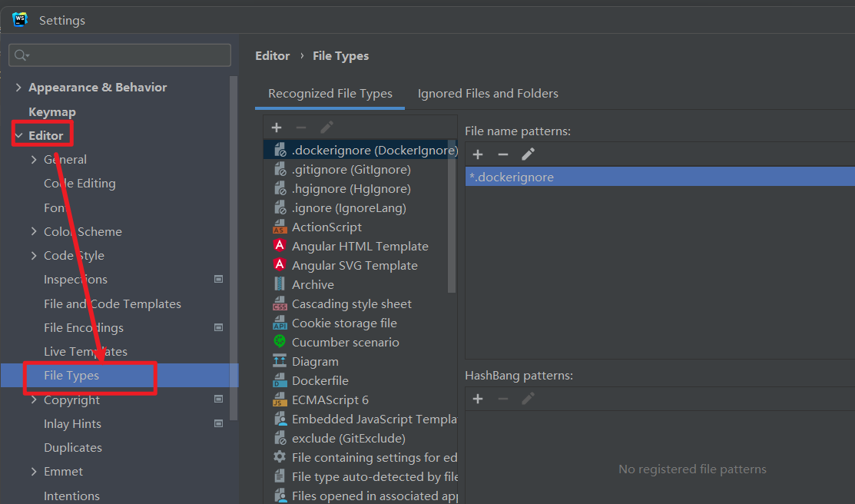The height and width of the screenshot is (504, 855).
Task: Click the .gitignore file type icon
Action: (280, 169)
